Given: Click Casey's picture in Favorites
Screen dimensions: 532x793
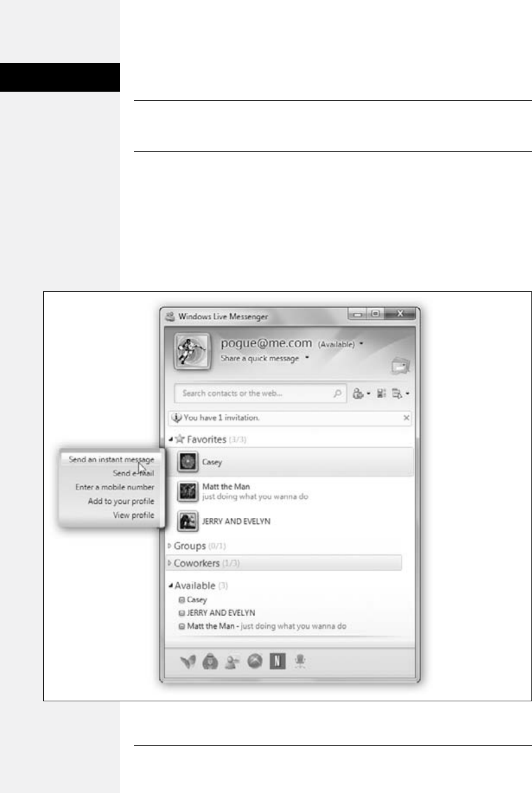Looking at the screenshot, I should pyautogui.click(x=188, y=462).
